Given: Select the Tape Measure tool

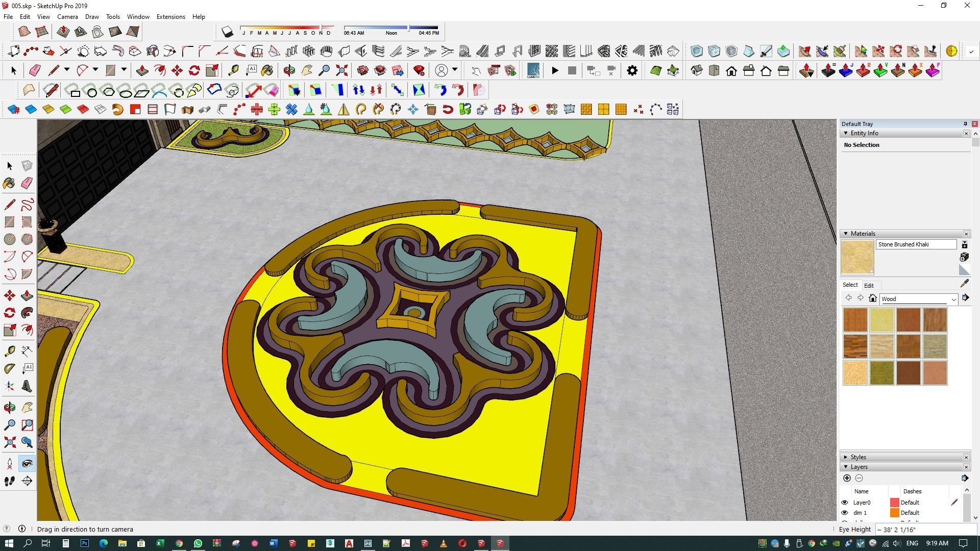Looking at the screenshot, I should pyautogui.click(x=9, y=351).
